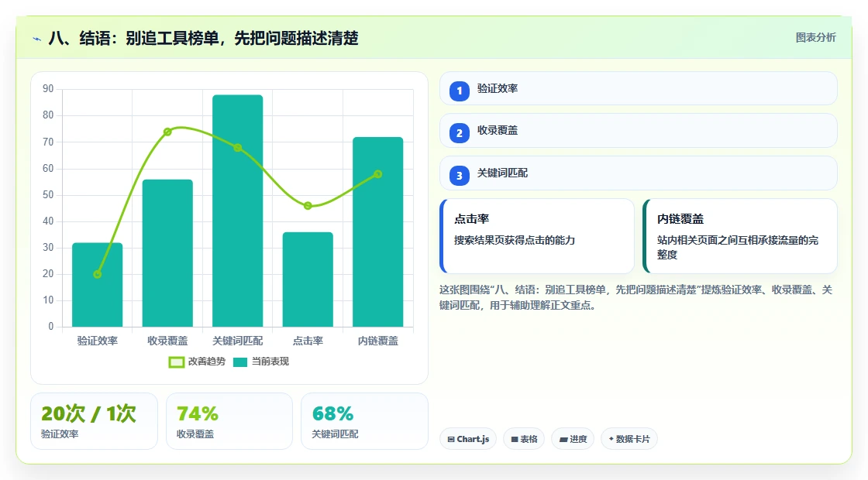Click the 验证效率 label under 20次 / 1次

pos(60,434)
